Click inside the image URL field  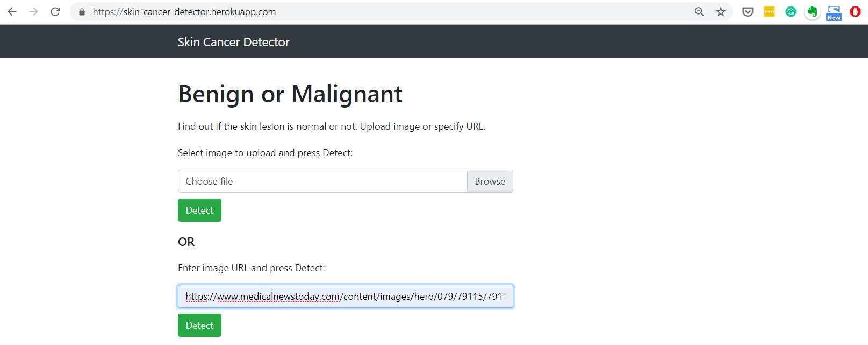coord(345,297)
